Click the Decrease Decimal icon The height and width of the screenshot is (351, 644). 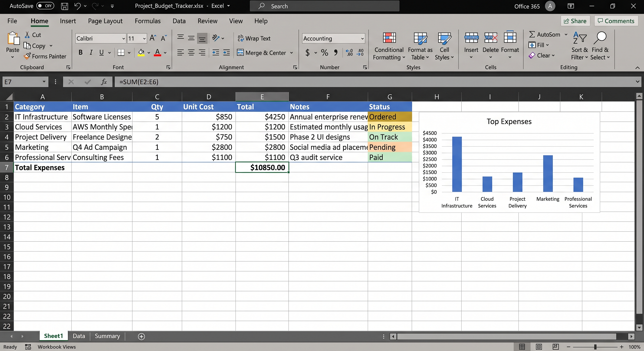pos(360,53)
